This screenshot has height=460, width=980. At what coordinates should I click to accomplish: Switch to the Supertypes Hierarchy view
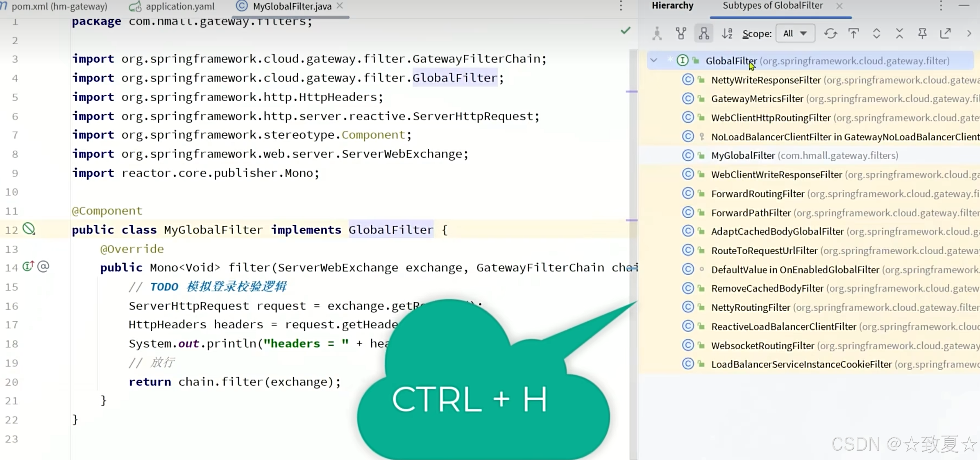click(x=681, y=34)
